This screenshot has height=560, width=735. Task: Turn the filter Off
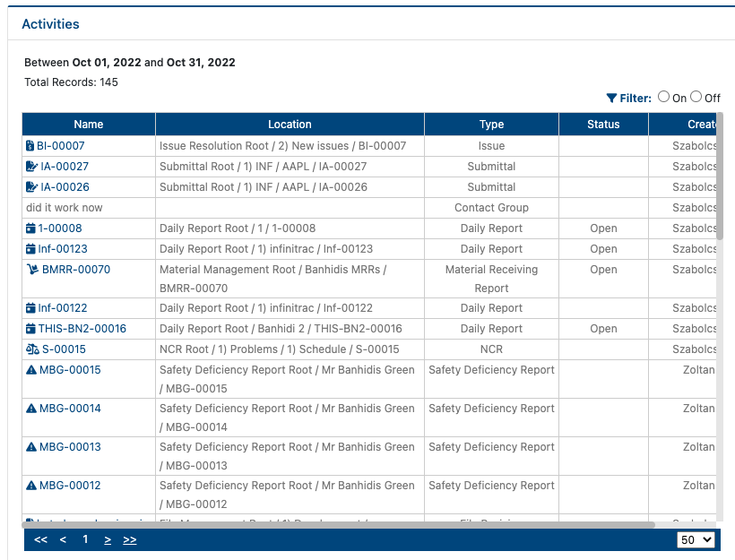click(696, 97)
